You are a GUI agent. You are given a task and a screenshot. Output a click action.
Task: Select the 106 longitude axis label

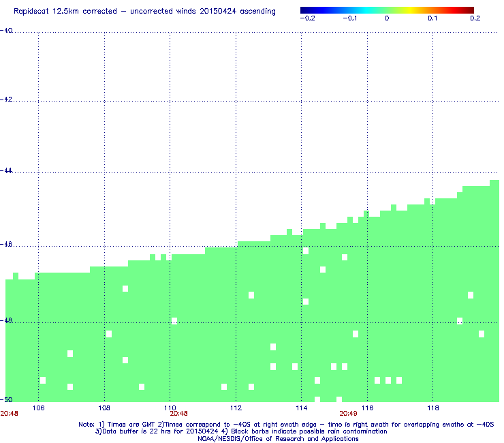tap(39, 408)
